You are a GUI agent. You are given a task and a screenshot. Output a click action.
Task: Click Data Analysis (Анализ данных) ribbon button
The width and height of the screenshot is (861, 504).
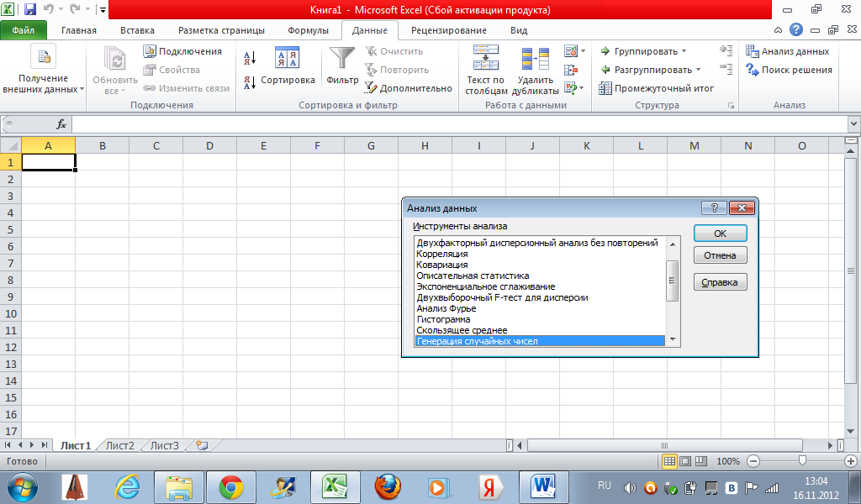click(787, 51)
